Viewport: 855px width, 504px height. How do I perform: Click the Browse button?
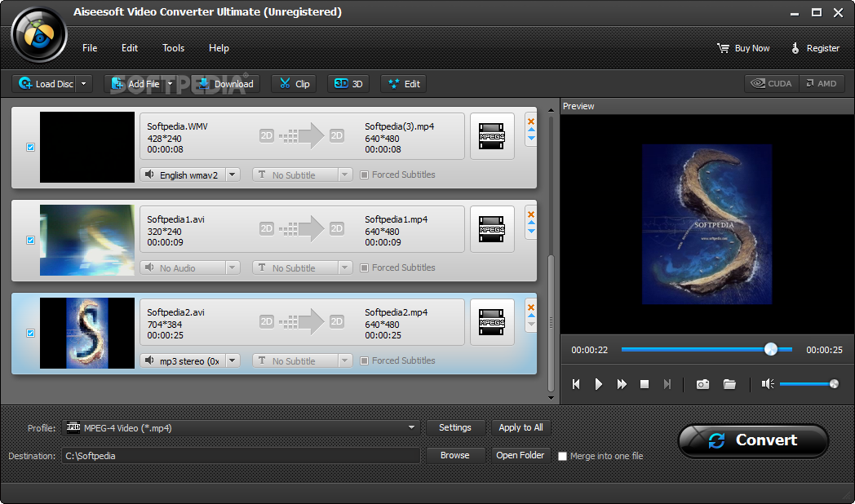click(x=455, y=456)
